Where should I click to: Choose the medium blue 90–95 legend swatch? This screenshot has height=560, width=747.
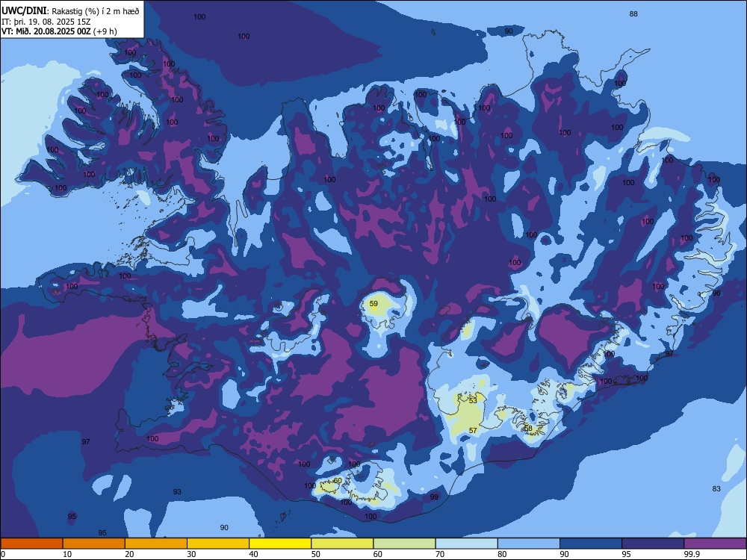pyautogui.click(x=591, y=544)
